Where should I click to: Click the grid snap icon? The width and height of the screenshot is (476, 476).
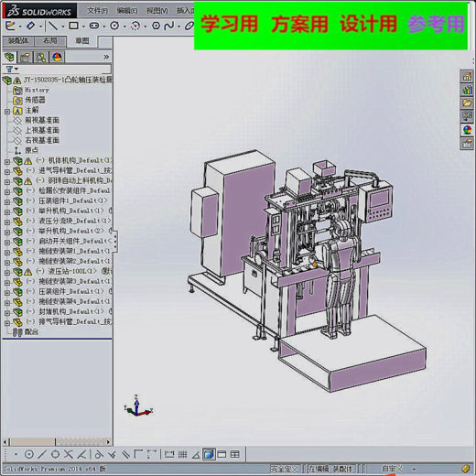[x=182, y=455]
